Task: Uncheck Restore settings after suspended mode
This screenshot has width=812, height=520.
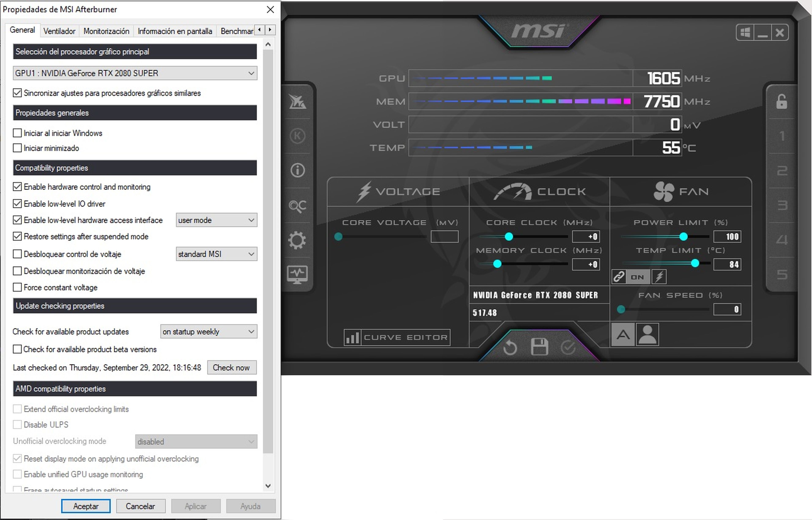Action: [17, 236]
